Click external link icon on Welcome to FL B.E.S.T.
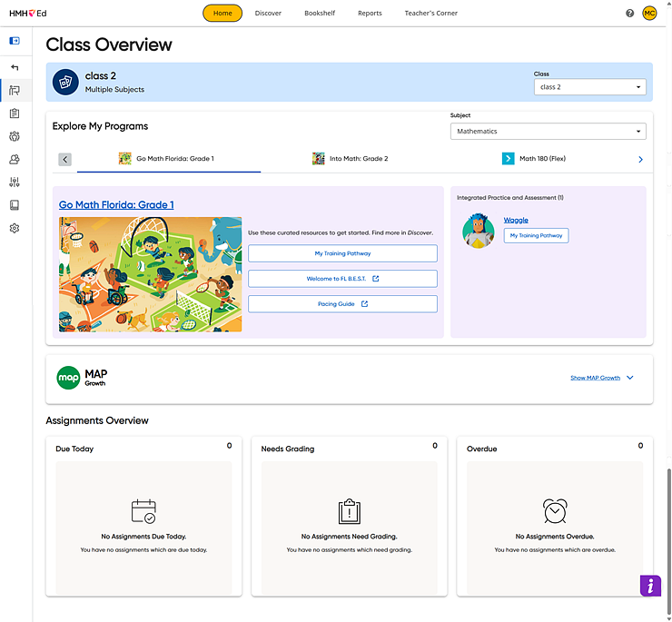This screenshot has width=672, height=622. pyautogui.click(x=375, y=279)
